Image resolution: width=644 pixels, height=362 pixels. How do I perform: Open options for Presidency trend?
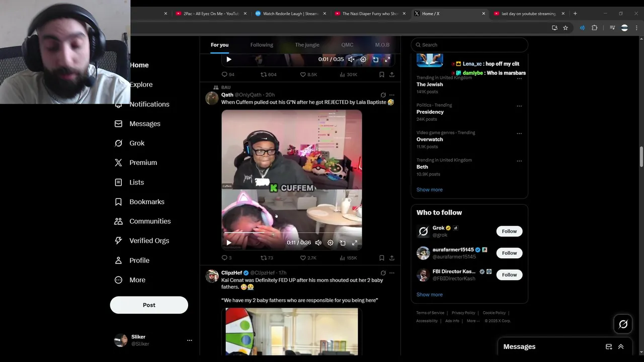519,106
